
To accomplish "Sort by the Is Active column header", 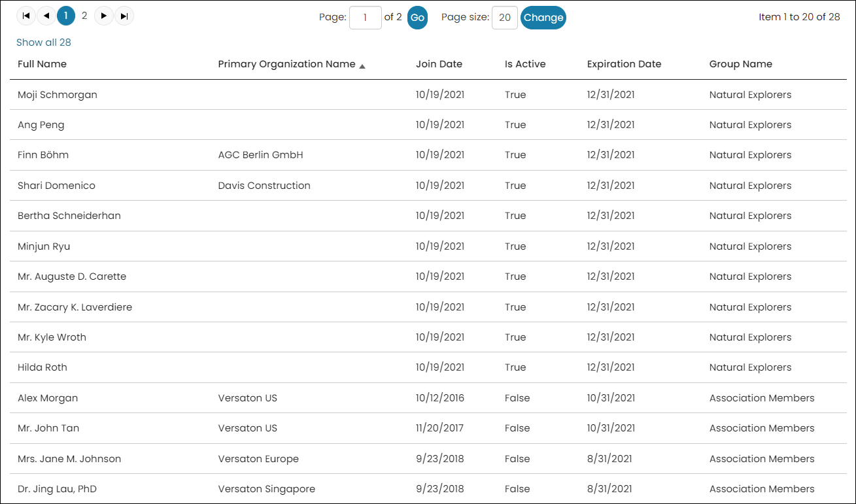I will [525, 64].
